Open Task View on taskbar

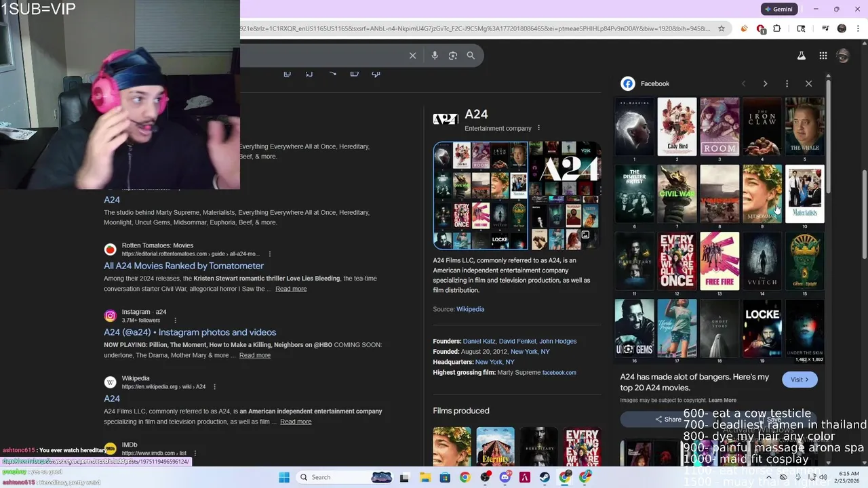(404, 477)
